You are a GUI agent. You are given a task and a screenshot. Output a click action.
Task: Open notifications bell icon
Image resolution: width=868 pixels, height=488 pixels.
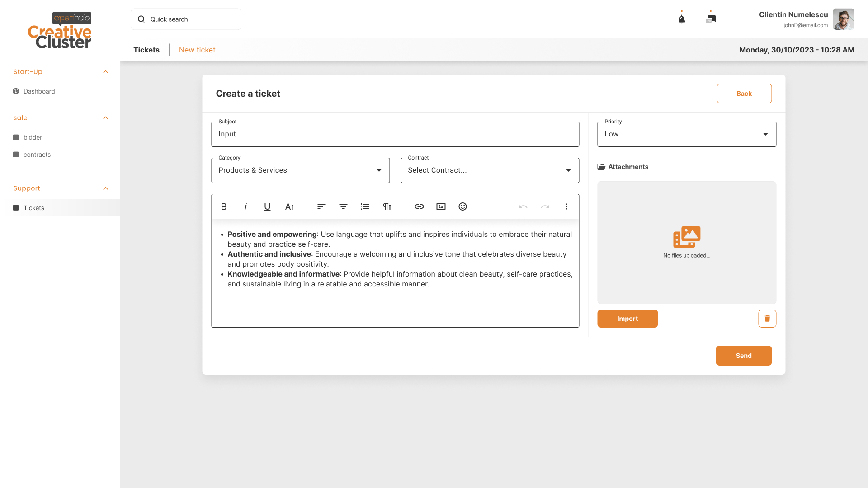coord(682,19)
